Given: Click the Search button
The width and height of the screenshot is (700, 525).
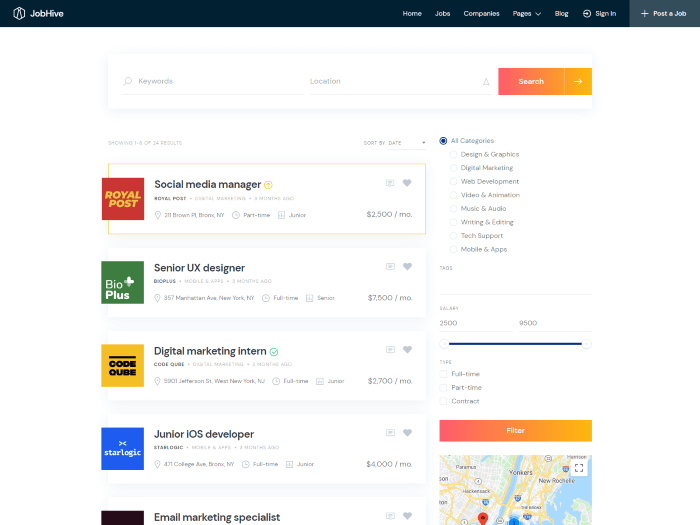Looking at the screenshot, I should pos(531,81).
